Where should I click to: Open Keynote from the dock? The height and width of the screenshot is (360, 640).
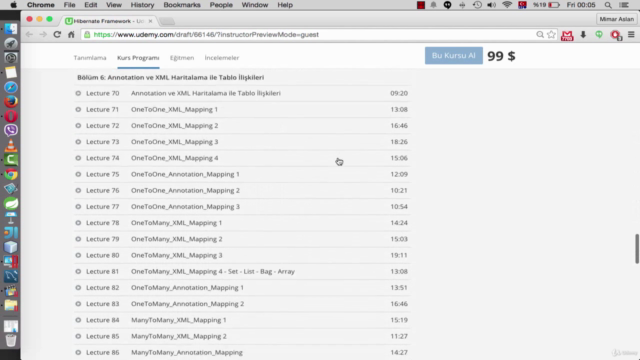[x=11, y=218]
